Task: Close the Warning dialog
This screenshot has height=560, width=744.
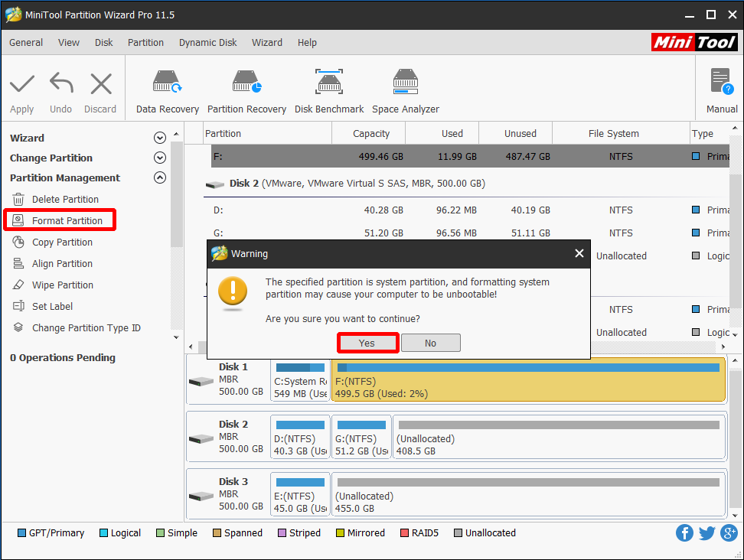Action: pos(579,253)
